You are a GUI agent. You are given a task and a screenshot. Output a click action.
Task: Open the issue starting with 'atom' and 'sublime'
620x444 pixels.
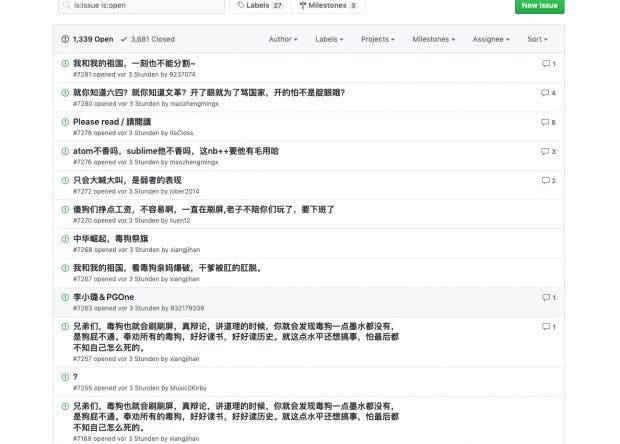click(x=176, y=151)
